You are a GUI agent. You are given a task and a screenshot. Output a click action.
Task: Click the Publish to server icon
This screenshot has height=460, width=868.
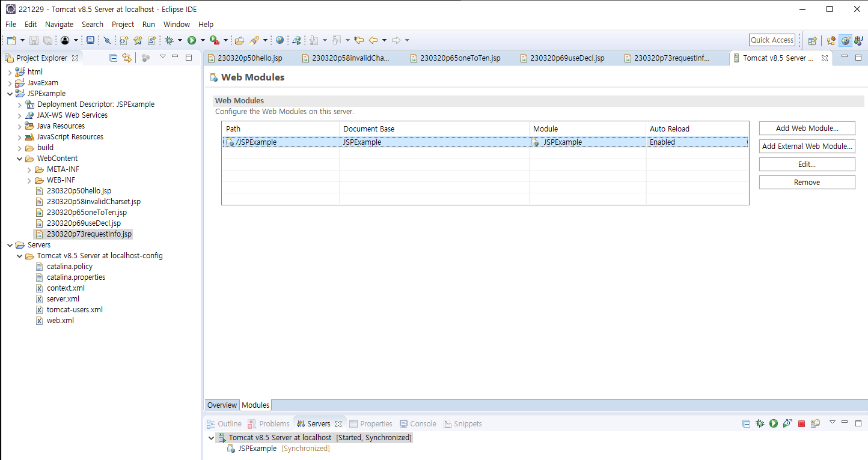815,423
